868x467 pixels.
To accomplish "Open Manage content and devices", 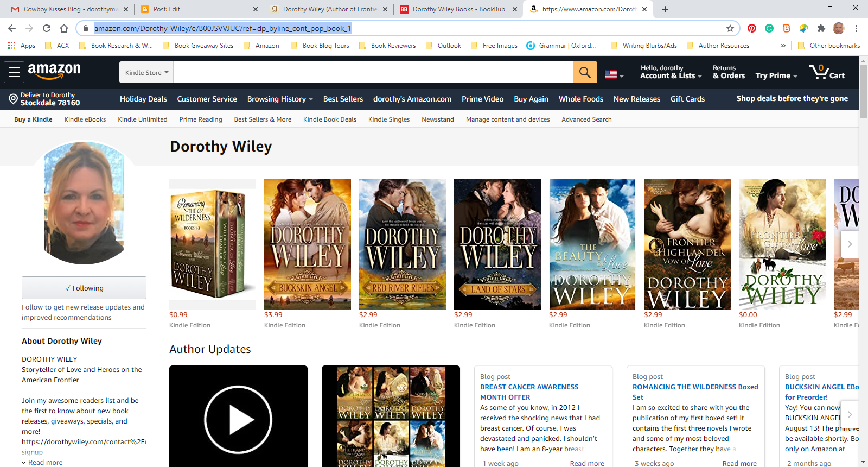I will (508, 119).
